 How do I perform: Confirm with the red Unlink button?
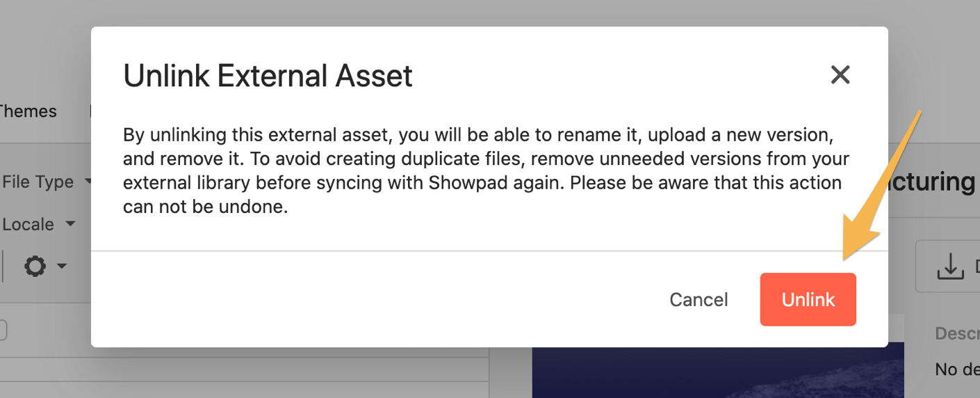pyautogui.click(x=808, y=299)
